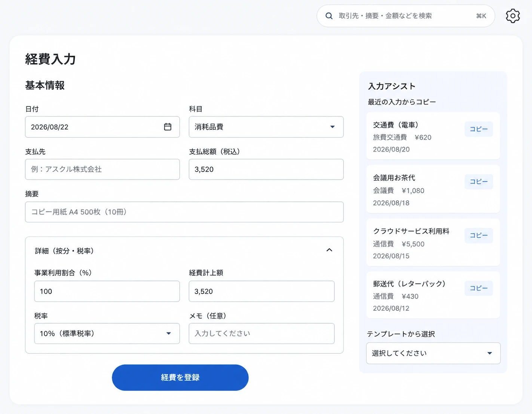Focus the search box for 取引先・摘要・金額
The width and height of the screenshot is (532, 414).
click(406, 16)
